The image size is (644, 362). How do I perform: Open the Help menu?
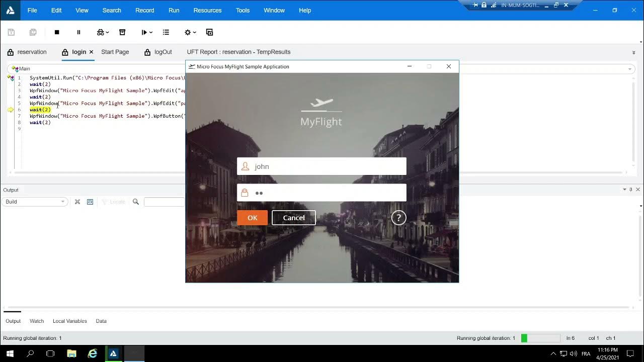click(x=305, y=10)
